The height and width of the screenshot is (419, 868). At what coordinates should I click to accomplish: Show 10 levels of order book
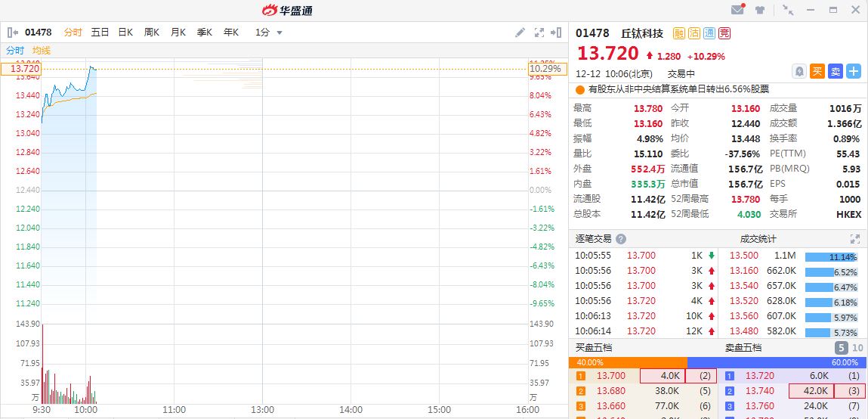857,348
